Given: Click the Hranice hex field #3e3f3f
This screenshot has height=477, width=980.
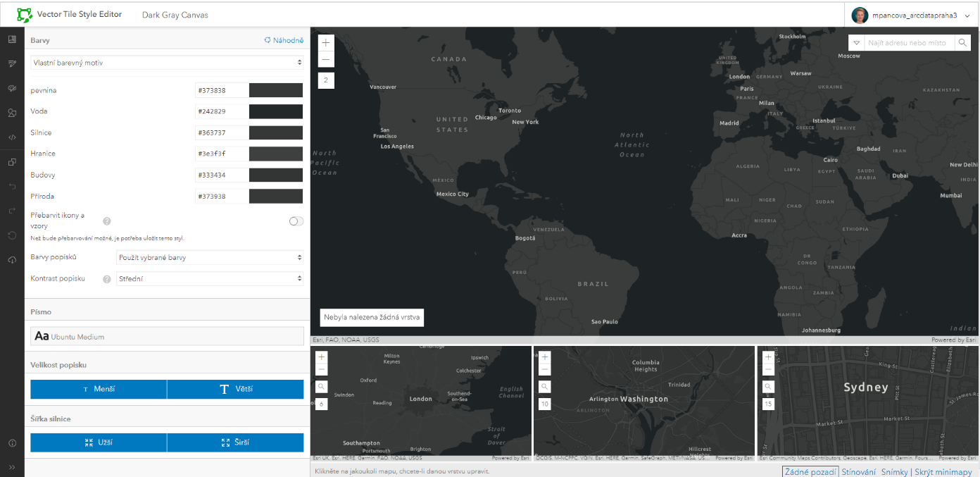Looking at the screenshot, I should [222, 154].
